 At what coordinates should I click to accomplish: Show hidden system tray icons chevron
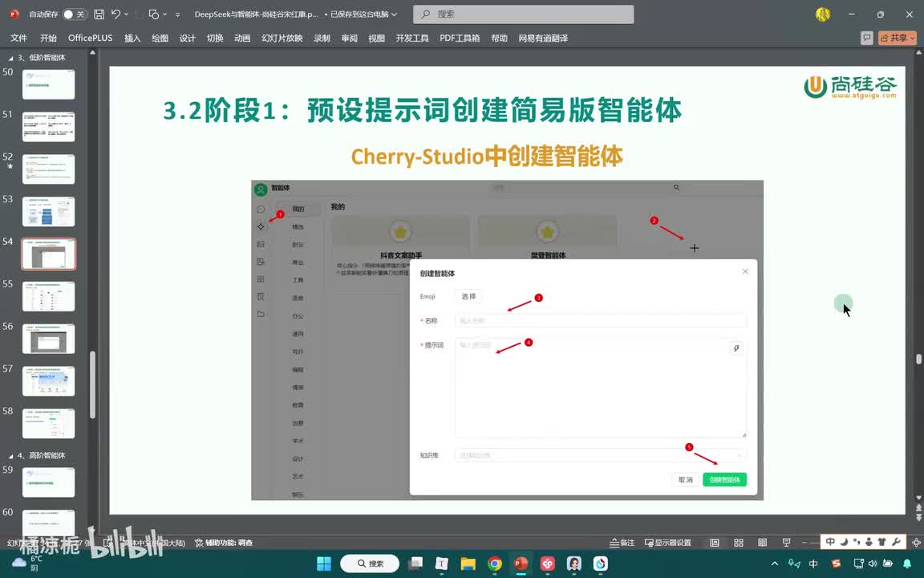(775, 564)
